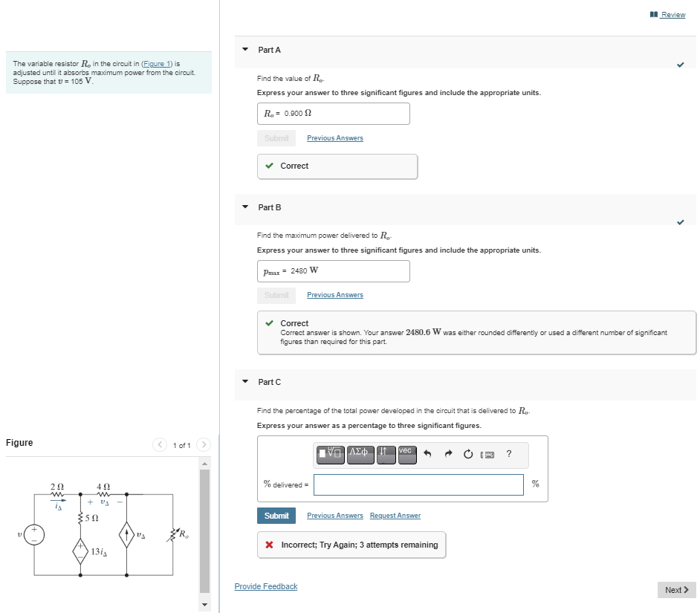Open Figure 1 link in problem statement
The width and height of the screenshot is (700, 613).
156,63
